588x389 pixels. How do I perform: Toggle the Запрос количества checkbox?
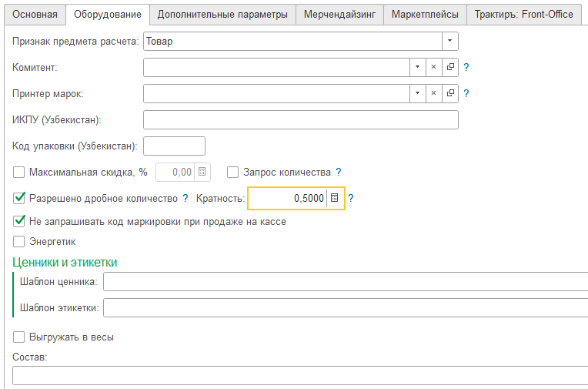(x=233, y=173)
